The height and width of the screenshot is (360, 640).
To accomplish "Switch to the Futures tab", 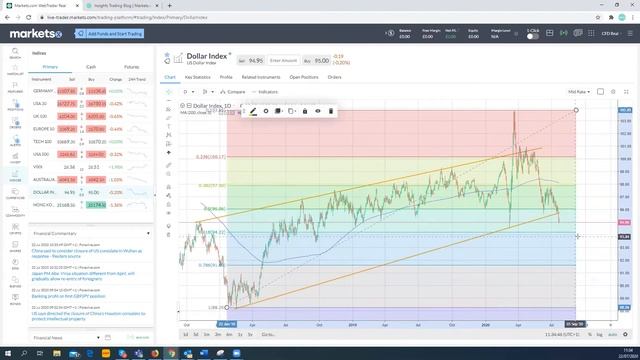I will click(131, 67).
